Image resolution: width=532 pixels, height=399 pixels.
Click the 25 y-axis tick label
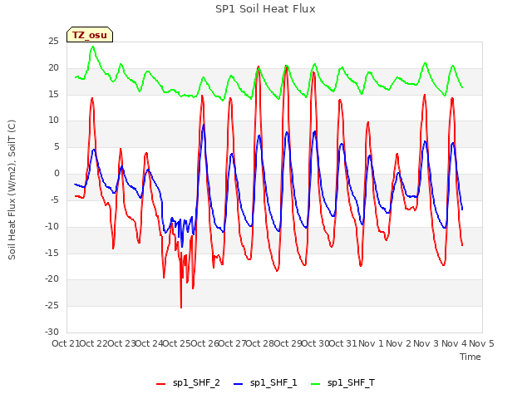click(x=53, y=42)
